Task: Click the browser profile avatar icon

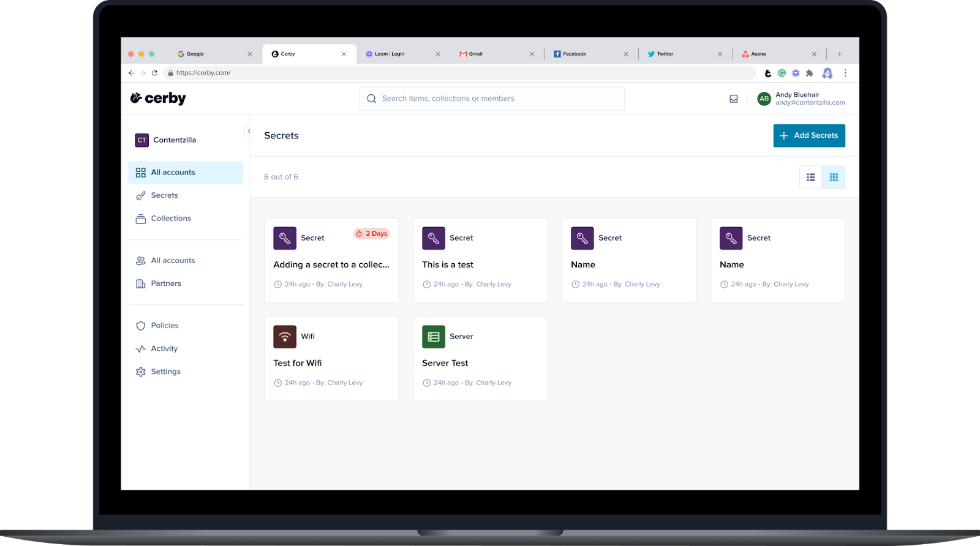Action: 827,73
